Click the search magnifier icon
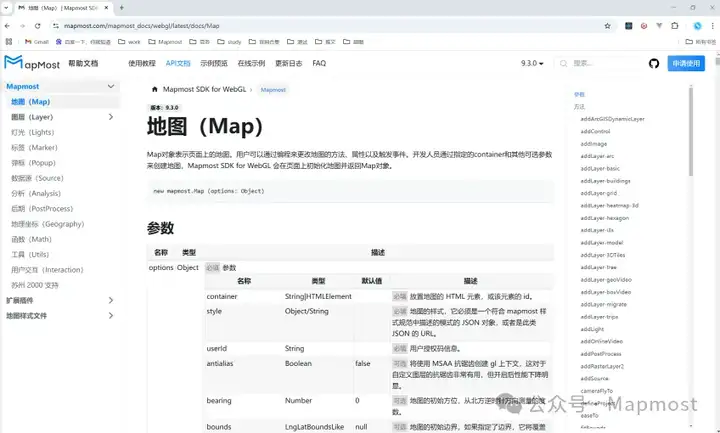Image resolution: width=720 pixels, height=433 pixels. coord(563,63)
